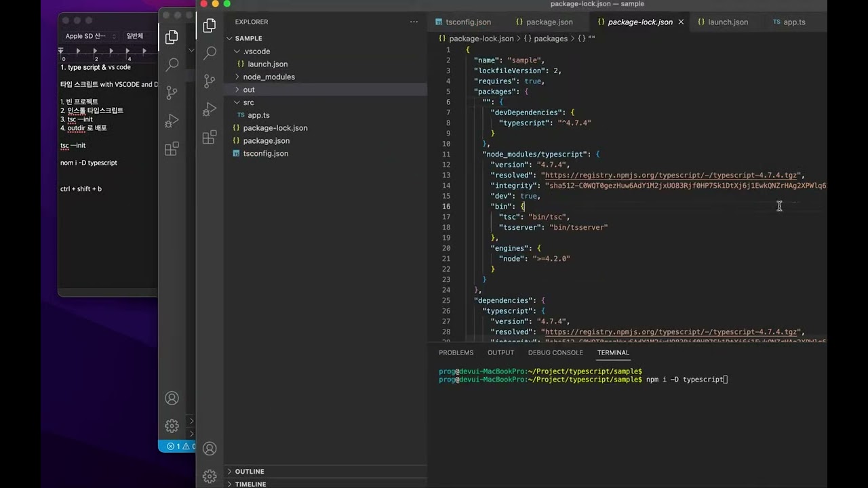The image size is (868, 488).
Task: Switch to the tsconfig.json tab
Action: coord(462,22)
